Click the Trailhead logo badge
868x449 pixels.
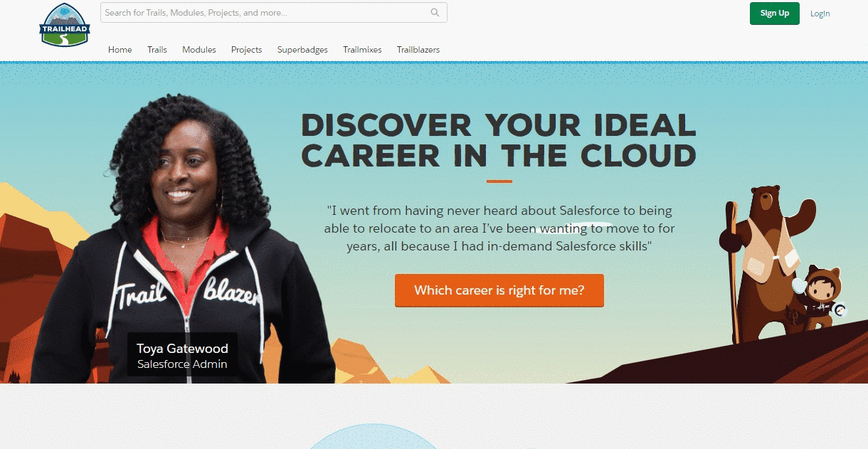pyautogui.click(x=65, y=26)
